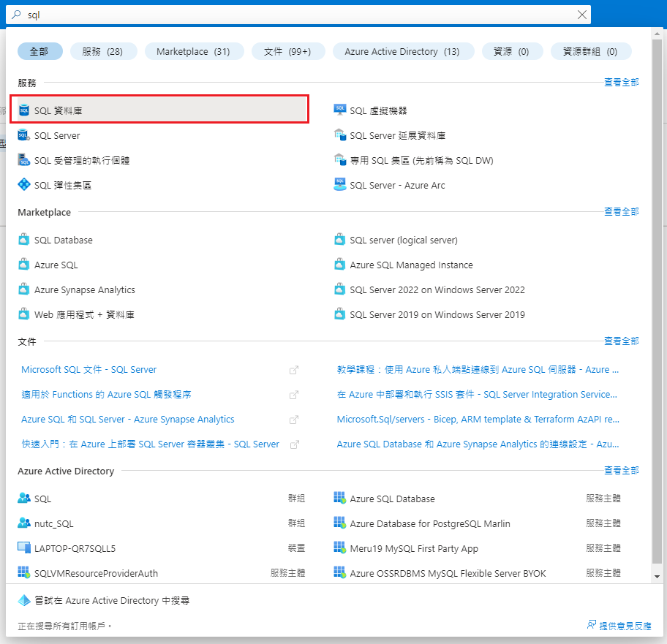Click the SQL 彈性集區 icon
This screenshot has height=644, width=667.
[x=24, y=185]
